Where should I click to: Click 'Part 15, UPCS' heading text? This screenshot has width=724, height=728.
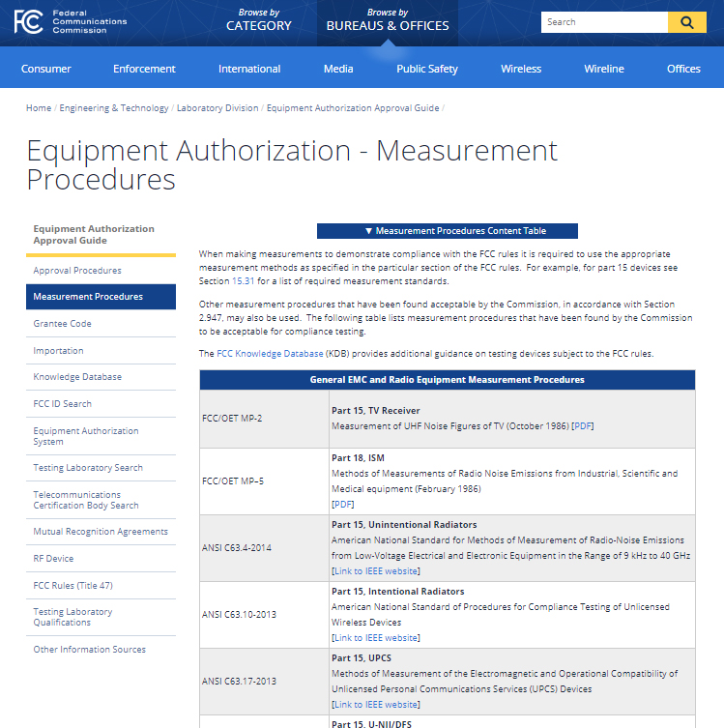click(x=362, y=657)
